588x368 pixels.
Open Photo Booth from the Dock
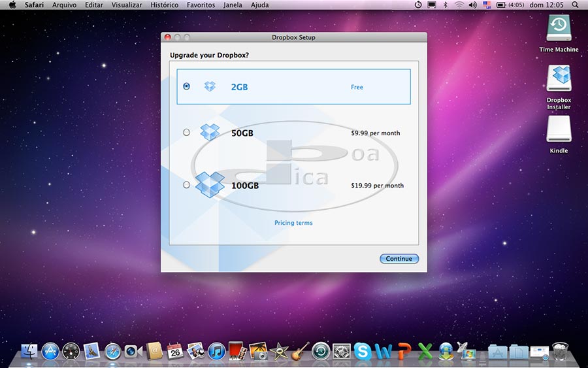point(237,352)
